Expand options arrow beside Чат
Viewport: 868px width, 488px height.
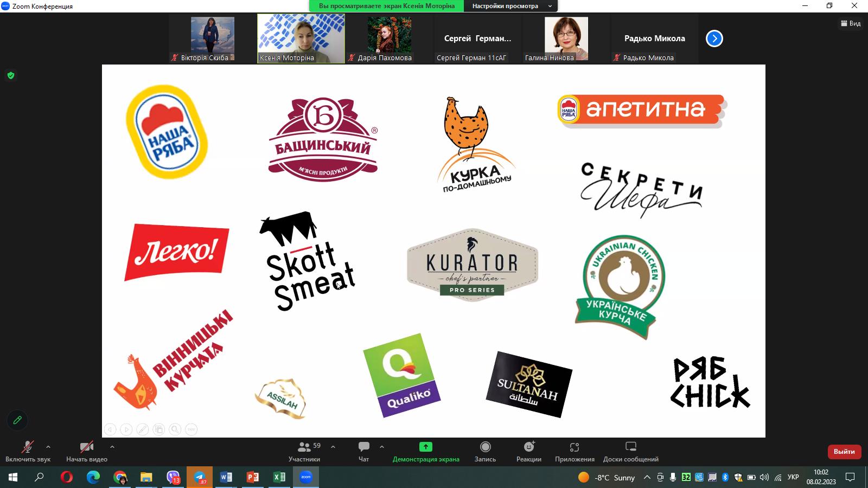382,447
